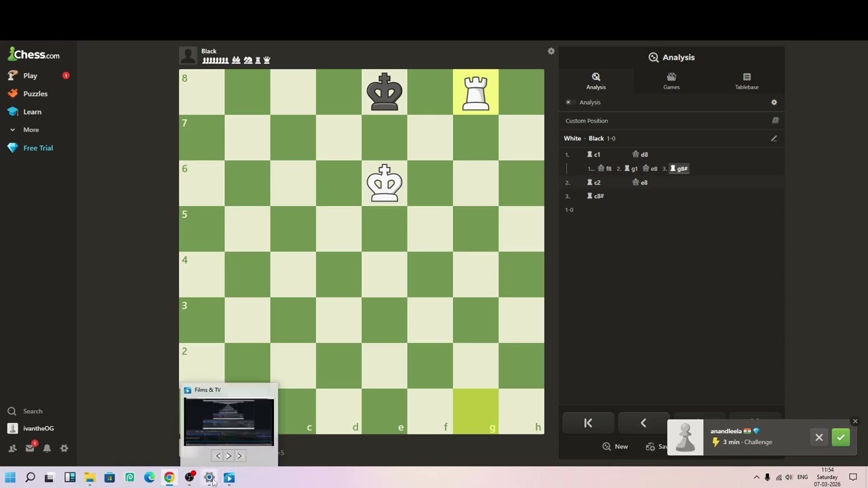Open Widgets in the taskbar

70,478
